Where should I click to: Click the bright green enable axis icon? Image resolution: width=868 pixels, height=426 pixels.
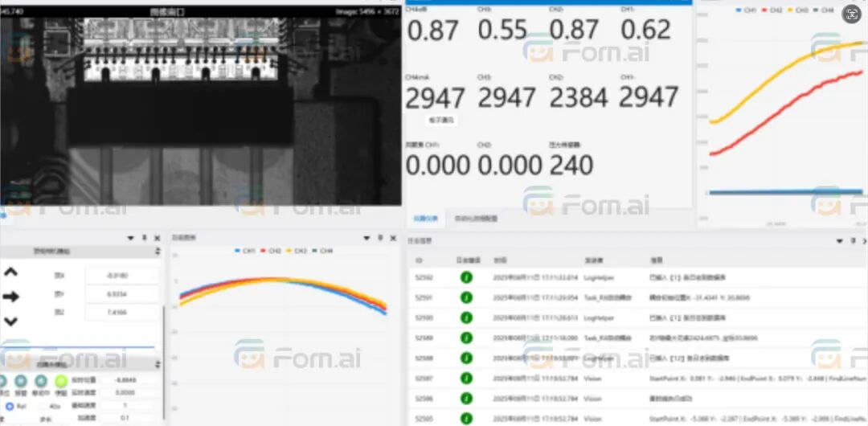(60, 381)
